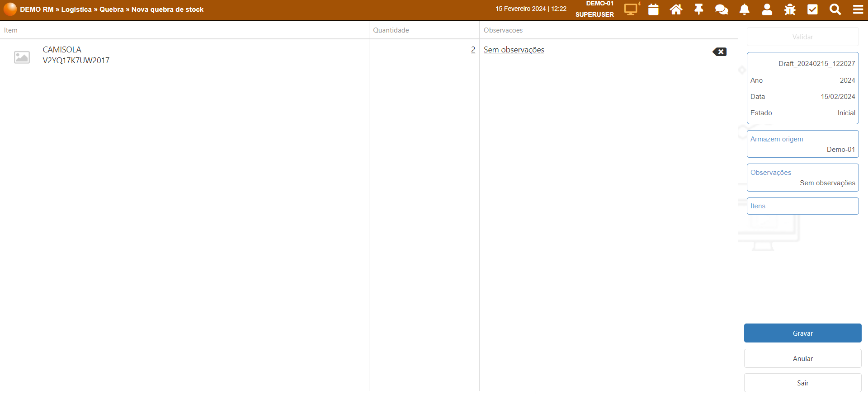Screen dimensions: 868x394
Task: Open search with magnifier icon
Action: tap(835, 9)
